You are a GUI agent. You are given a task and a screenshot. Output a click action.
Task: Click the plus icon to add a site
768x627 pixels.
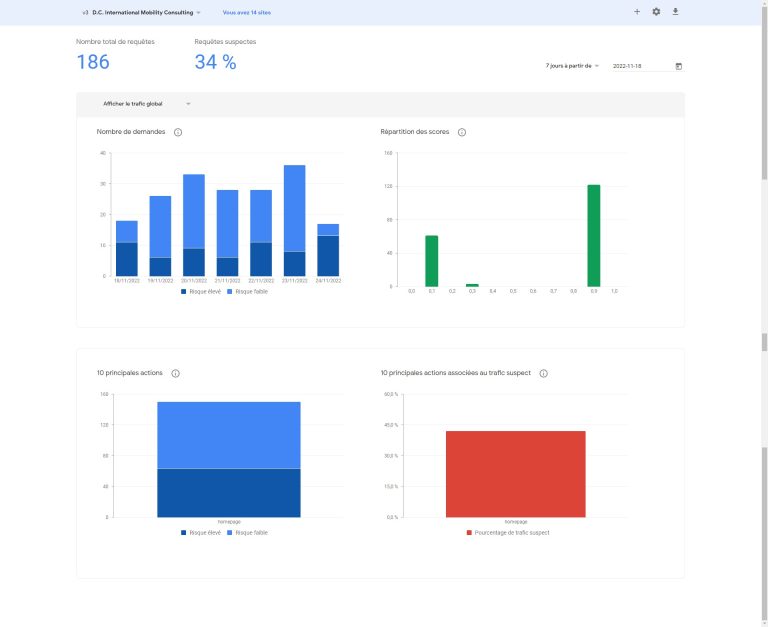pyautogui.click(x=637, y=12)
